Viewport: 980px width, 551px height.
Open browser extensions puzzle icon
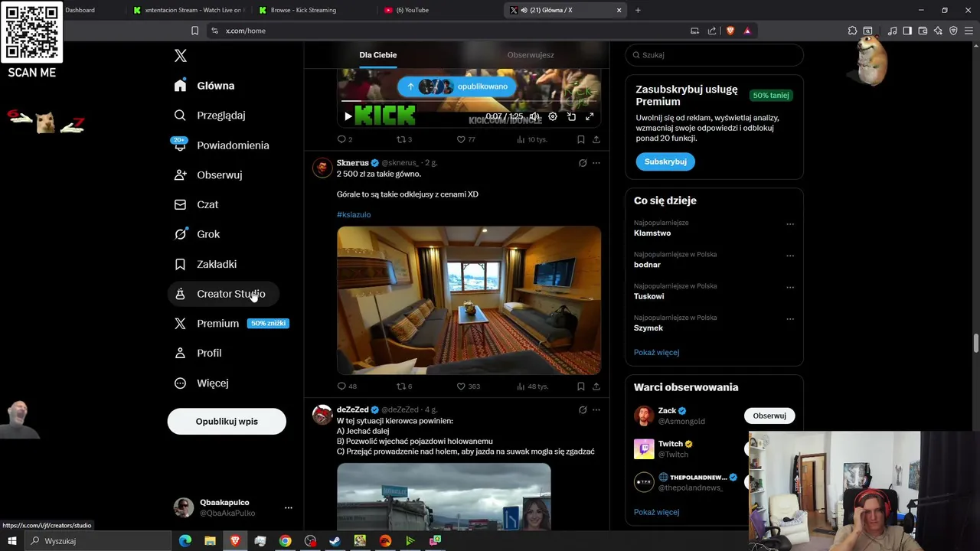852,31
